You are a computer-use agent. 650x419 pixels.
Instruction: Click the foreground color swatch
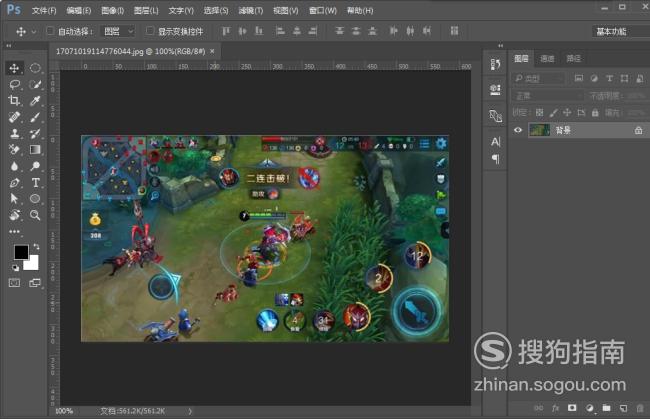pos(21,252)
